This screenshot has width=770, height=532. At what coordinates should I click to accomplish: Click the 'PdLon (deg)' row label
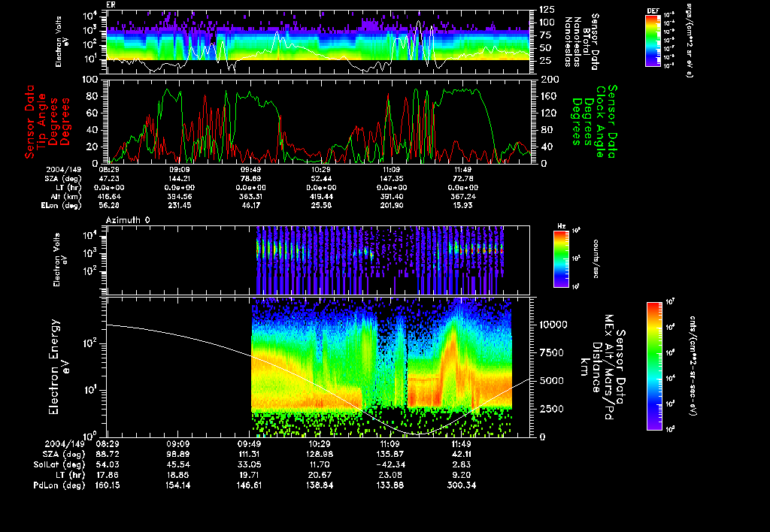[59, 485]
